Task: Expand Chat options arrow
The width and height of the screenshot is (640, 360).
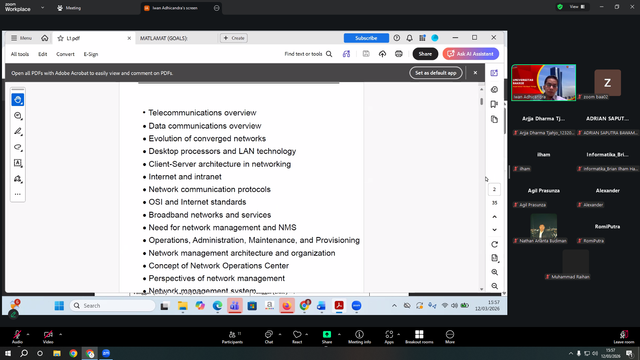Action: tap(280, 334)
